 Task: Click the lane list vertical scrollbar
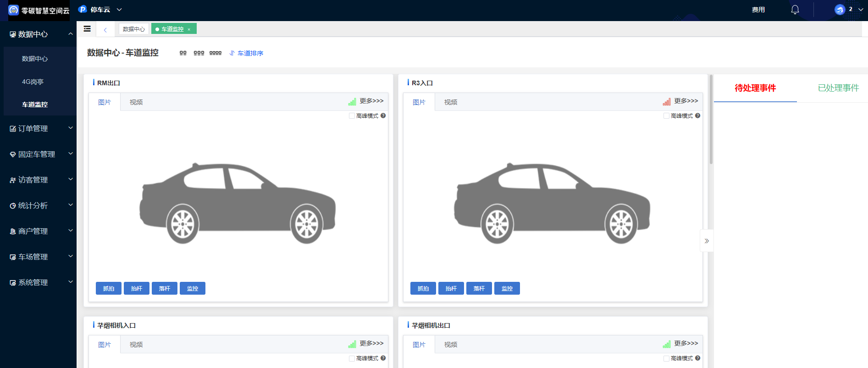pos(711,119)
